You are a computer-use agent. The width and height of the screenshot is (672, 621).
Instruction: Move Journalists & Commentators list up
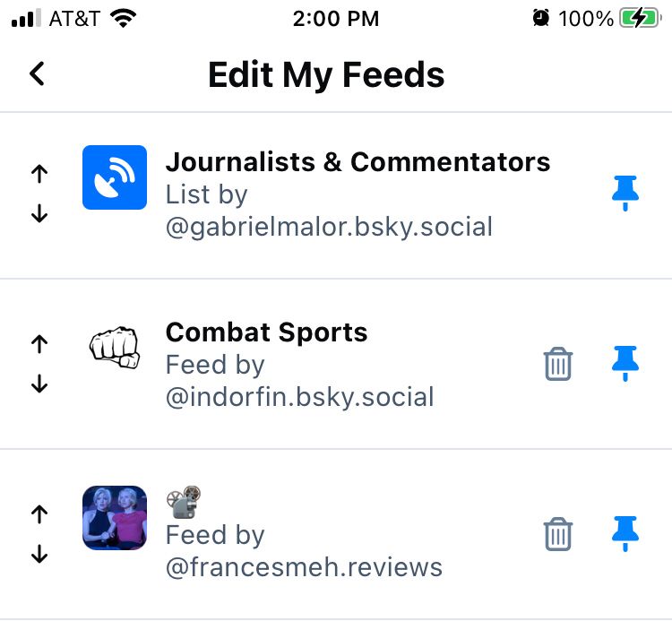point(39,174)
